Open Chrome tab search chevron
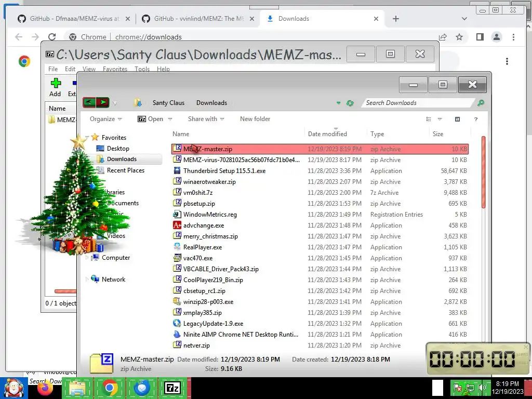Screen dimensions: 532x399 click(x=464, y=19)
